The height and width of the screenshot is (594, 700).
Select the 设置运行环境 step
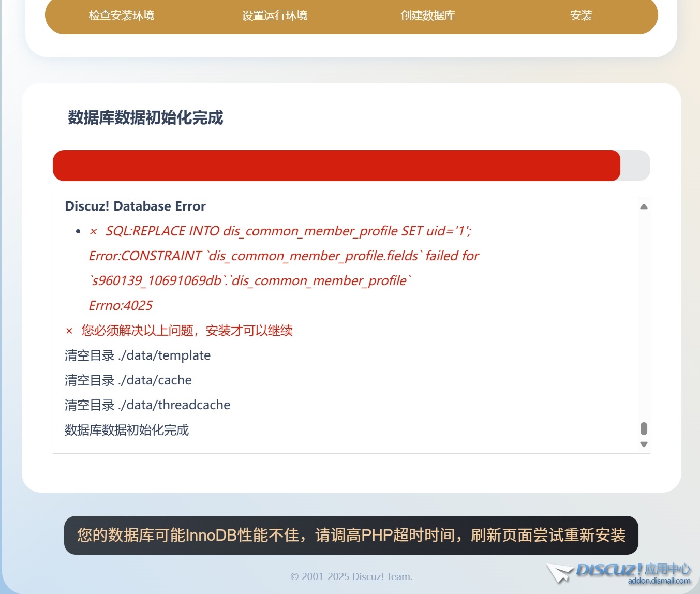pyautogui.click(x=275, y=16)
